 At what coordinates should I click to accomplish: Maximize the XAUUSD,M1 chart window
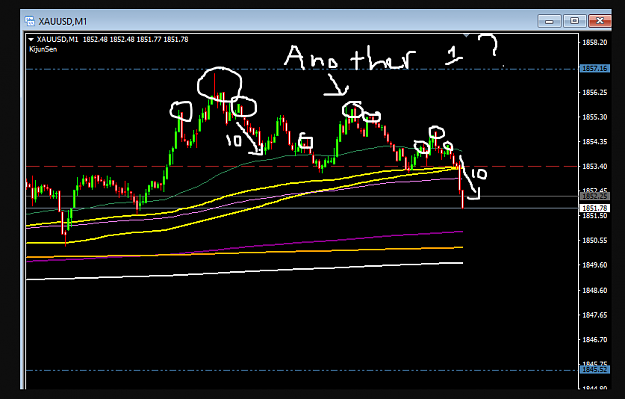tap(574, 21)
